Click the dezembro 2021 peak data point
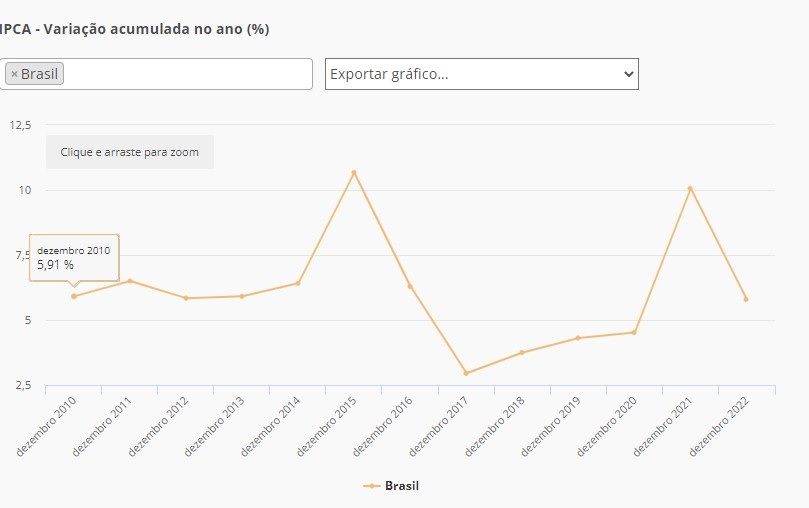Image resolution: width=809 pixels, height=508 pixels. click(x=690, y=188)
